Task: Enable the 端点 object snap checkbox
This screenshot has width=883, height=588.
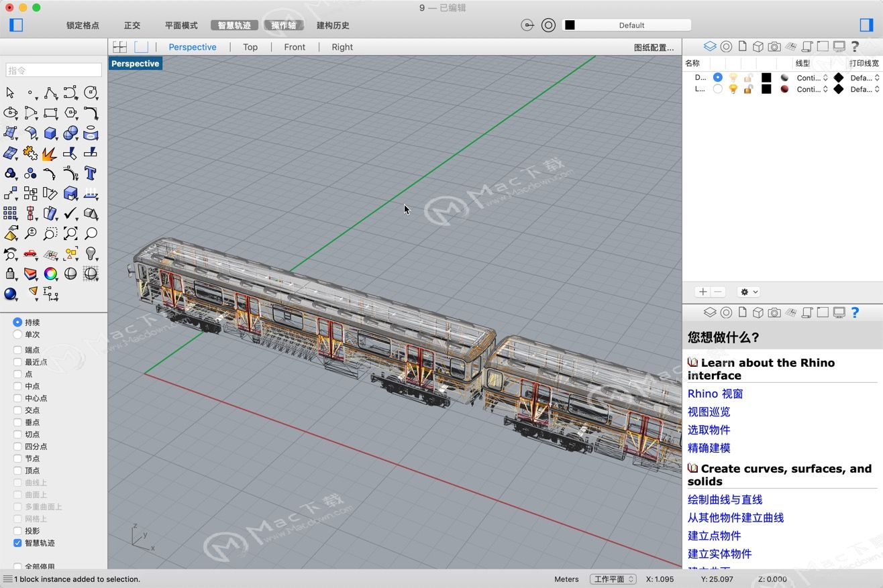Action: tap(17, 350)
